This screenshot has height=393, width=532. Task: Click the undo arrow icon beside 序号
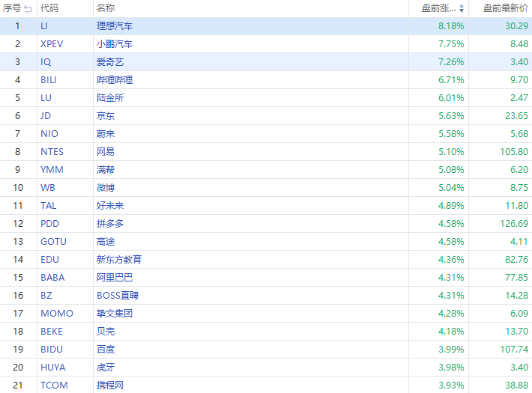pyautogui.click(x=28, y=9)
